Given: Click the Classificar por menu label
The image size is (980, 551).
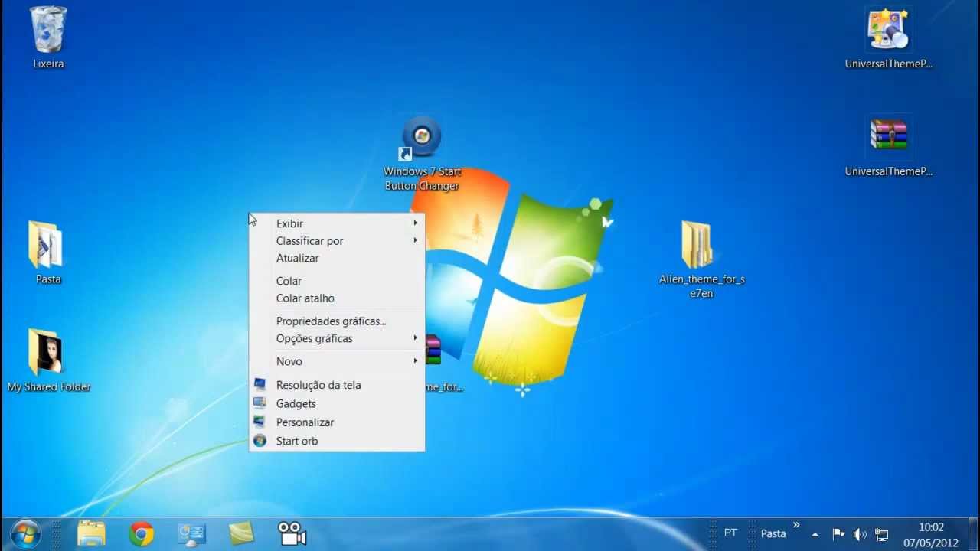Looking at the screenshot, I should click(x=309, y=240).
